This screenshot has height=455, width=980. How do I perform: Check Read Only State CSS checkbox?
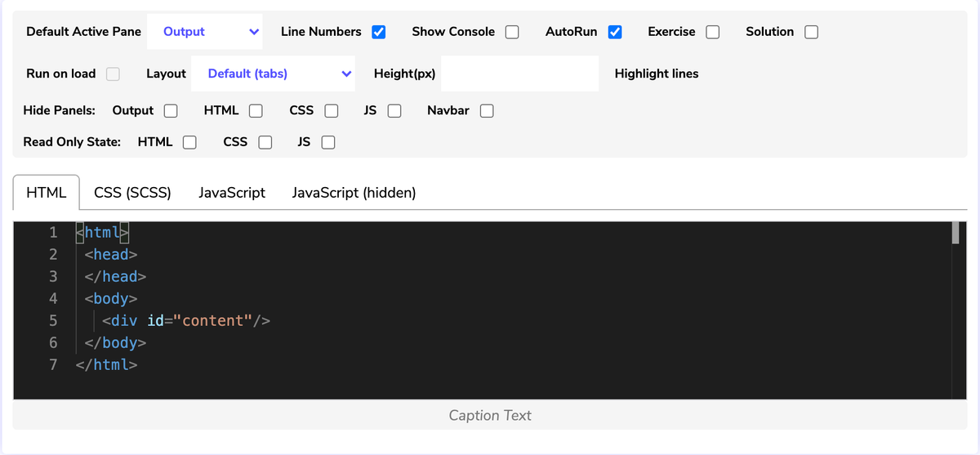coord(265,142)
